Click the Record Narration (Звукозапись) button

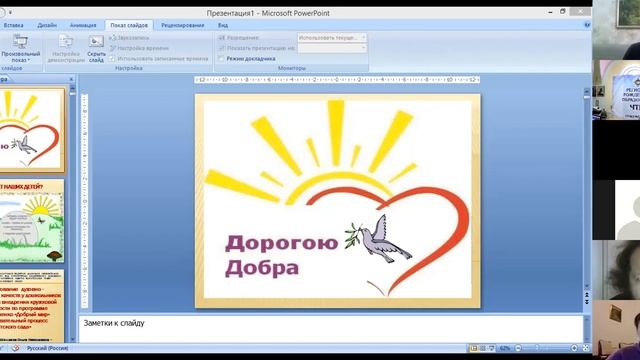point(129,38)
